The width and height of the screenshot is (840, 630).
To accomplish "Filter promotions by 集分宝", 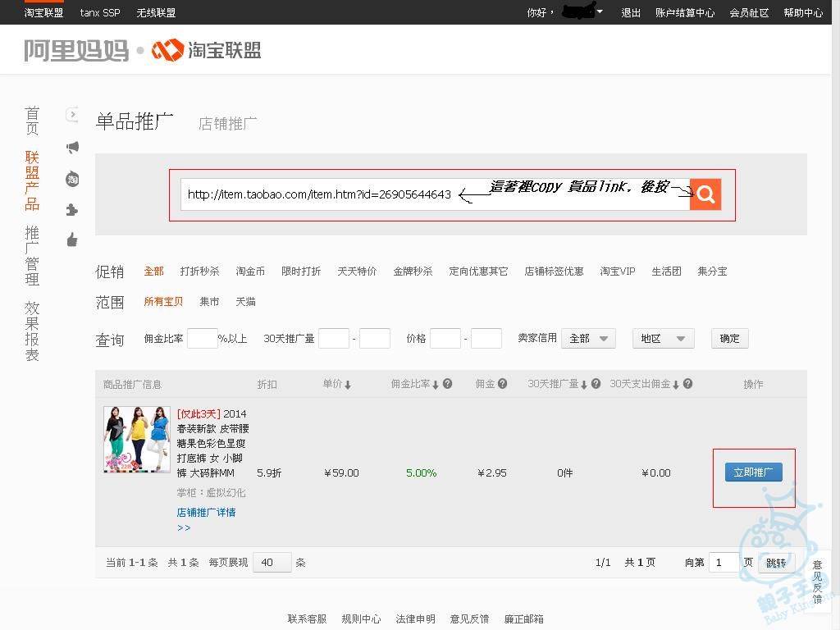I will (713, 271).
